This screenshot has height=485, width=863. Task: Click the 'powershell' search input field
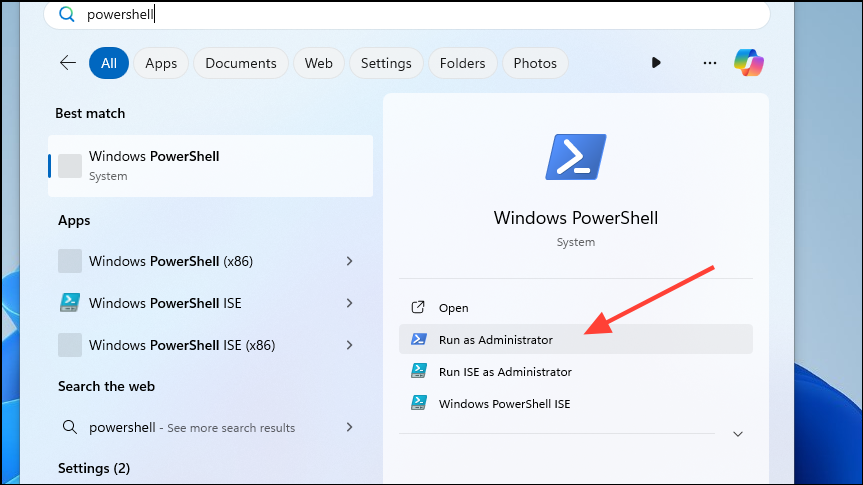point(407,14)
